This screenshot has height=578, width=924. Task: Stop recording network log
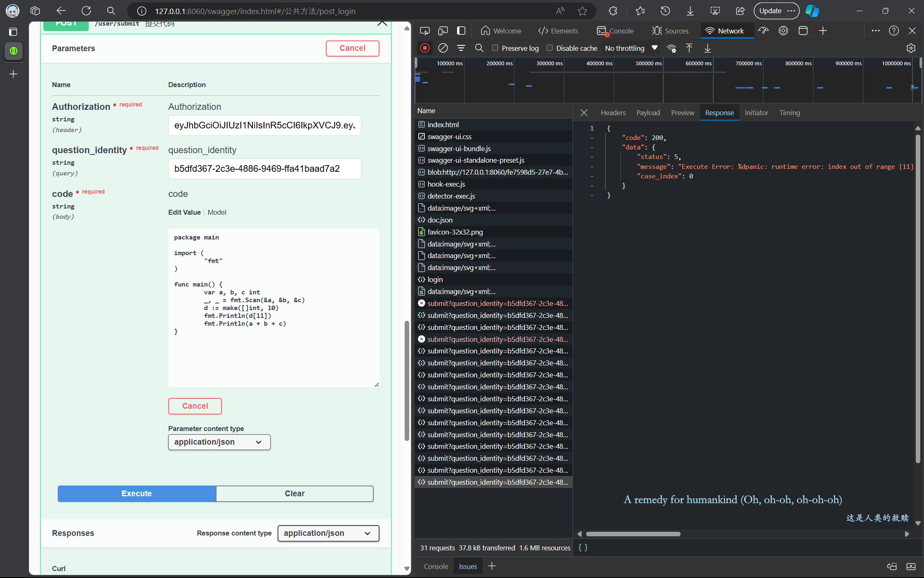424,48
